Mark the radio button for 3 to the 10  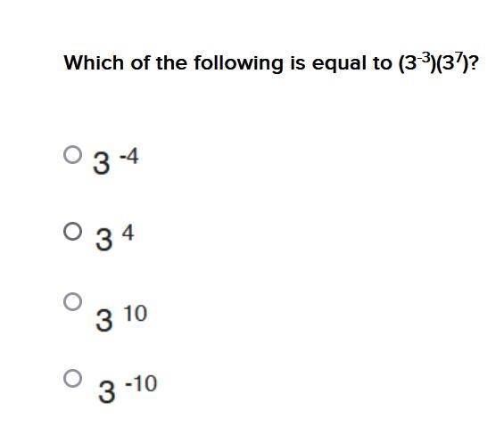point(72,301)
